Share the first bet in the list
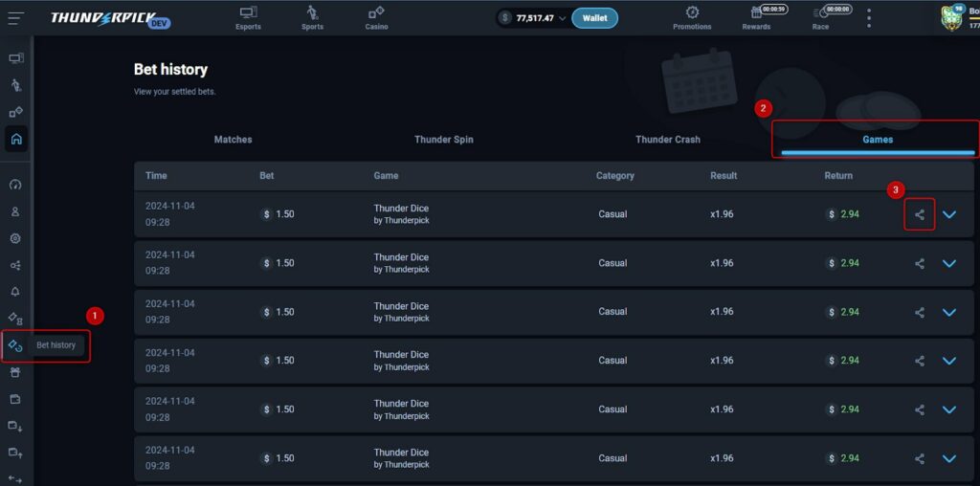This screenshot has width=980, height=486. click(x=920, y=214)
